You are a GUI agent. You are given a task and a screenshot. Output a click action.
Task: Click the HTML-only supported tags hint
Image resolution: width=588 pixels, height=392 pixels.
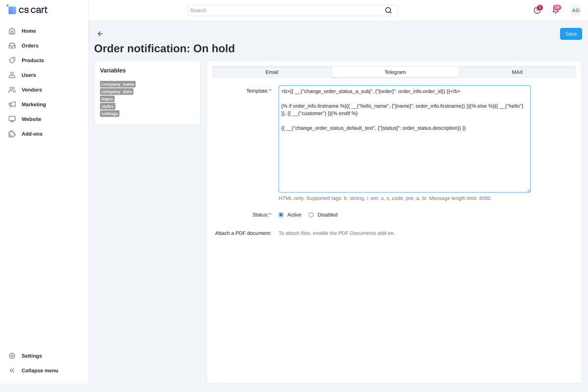pyautogui.click(x=385, y=198)
